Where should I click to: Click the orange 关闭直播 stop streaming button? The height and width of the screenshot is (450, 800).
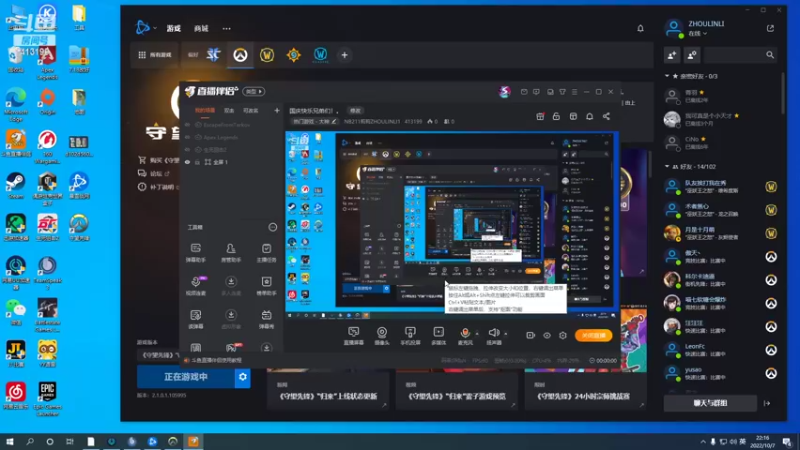point(593,335)
